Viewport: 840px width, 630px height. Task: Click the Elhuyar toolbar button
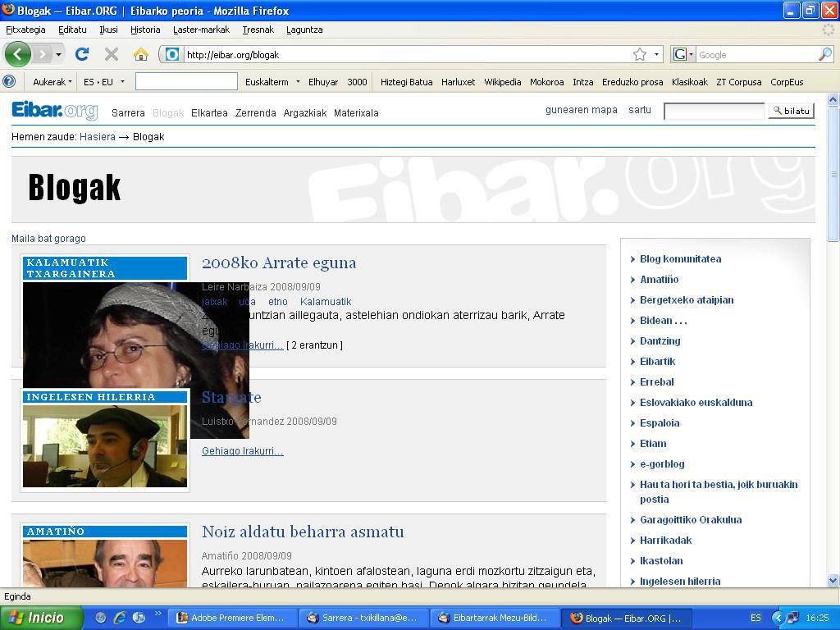[x=323, y=82]
